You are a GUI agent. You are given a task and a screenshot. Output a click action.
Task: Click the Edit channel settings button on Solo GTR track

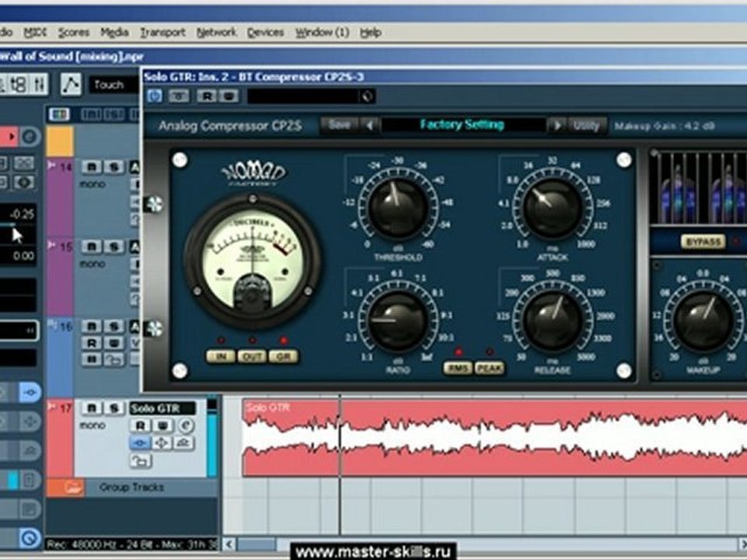186,425
